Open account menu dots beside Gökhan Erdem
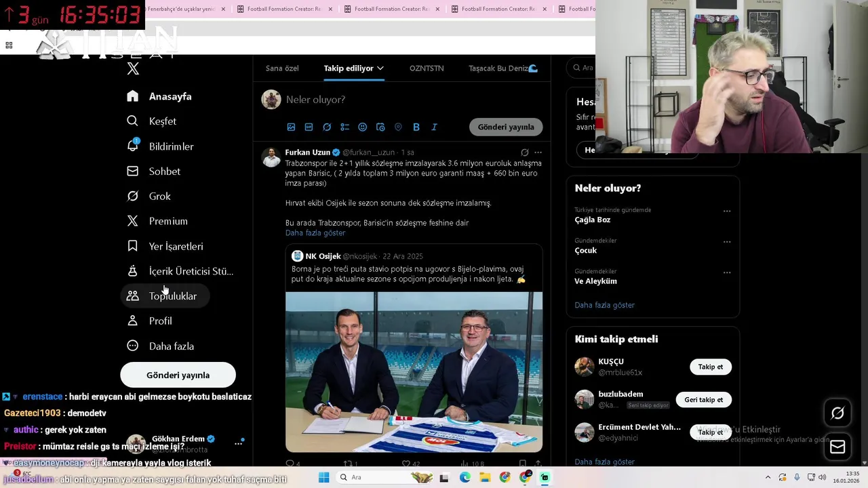Image resolution: width=868 pixels, height=488 pixels. pyautogui.click(x=238, y=443)
